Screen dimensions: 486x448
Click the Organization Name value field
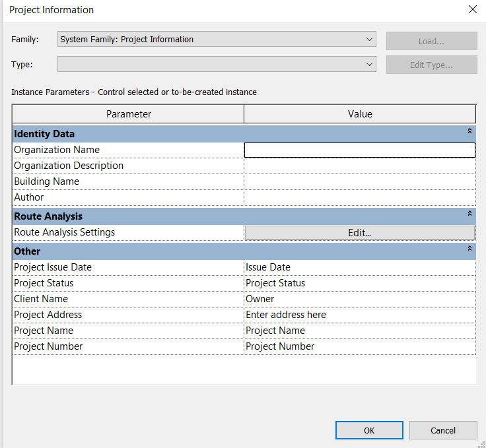click(360, 150)
